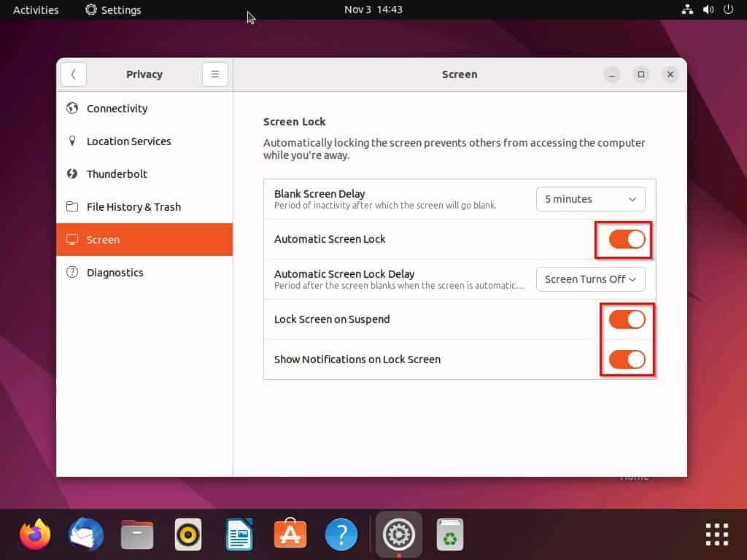The width and height of the screenshot is (747, 560).
Task: Open Ubuntu Software store from dock
Action: coord(290,534)
